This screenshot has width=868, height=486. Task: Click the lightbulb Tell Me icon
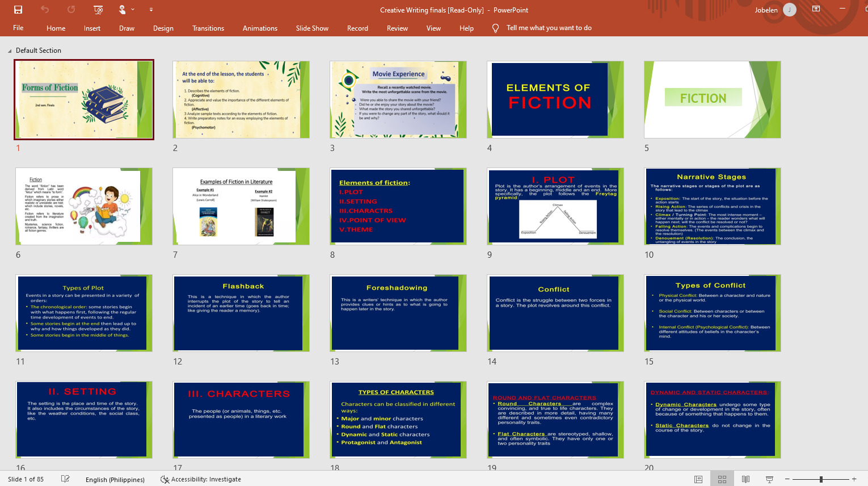click(495, 28)
